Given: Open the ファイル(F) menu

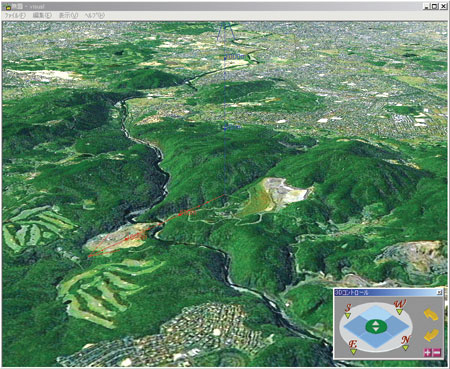Looking at the screenshot, I should [x=14, y=16].
